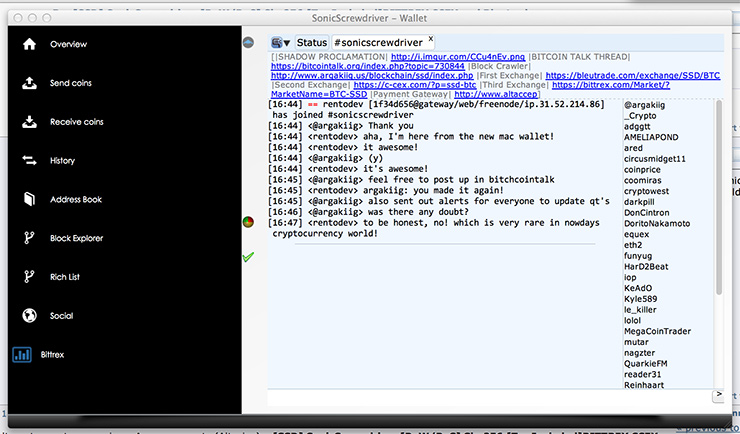Select user mutar in nick list
Image resolution: width=740 pixels, height=434 pixels.
(x=636, y=342)
